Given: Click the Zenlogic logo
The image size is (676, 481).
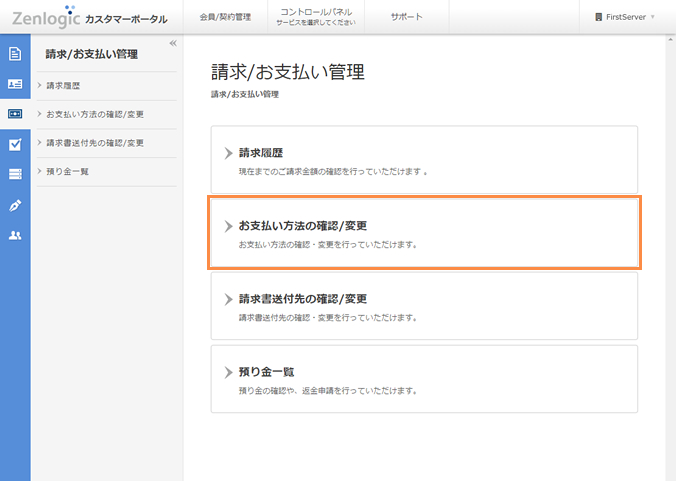Looking at the screenshot, I should 45,17.
